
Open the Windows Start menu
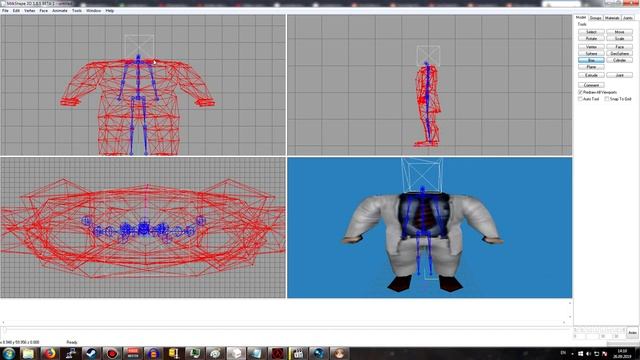pyautogui.click(x=9, y=353)
